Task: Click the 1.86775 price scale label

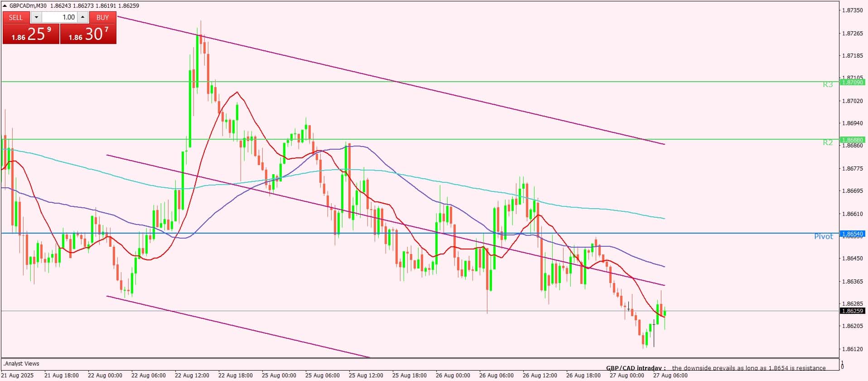Action: 852,168
